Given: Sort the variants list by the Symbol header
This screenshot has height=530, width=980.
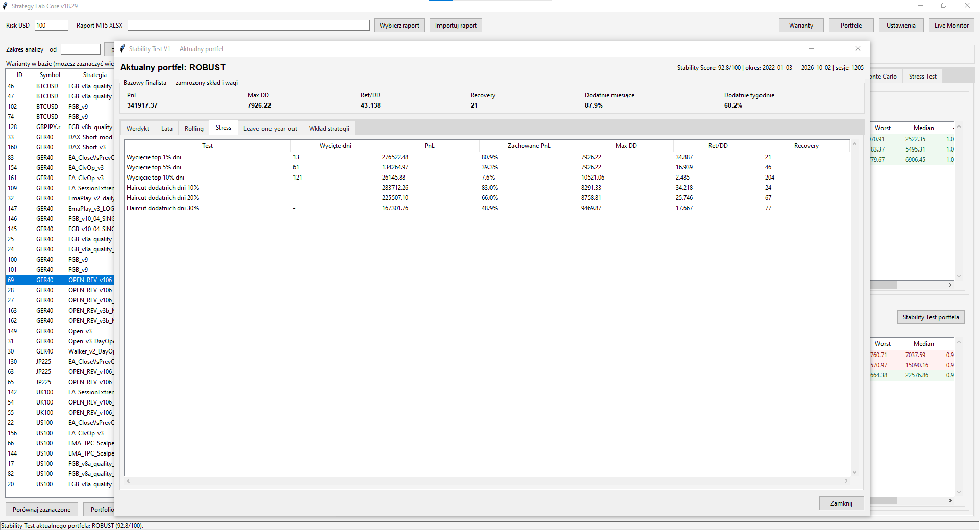Looking at the screenshot, I should [x=50, y=75].
